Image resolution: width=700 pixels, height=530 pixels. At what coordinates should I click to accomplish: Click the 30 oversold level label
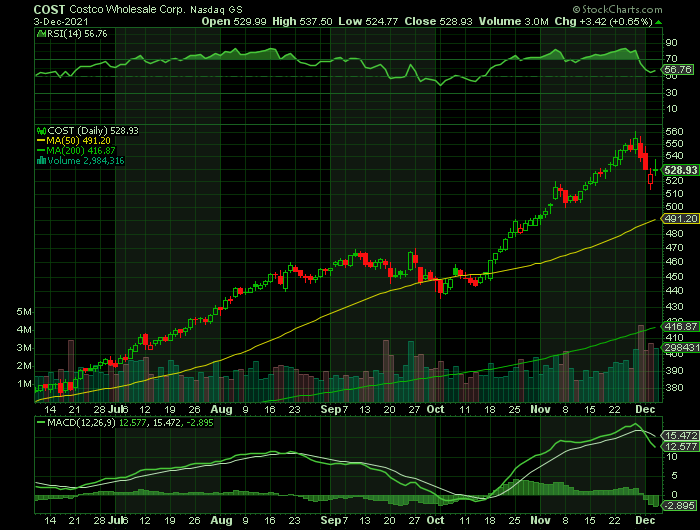[x=671, y=92]
